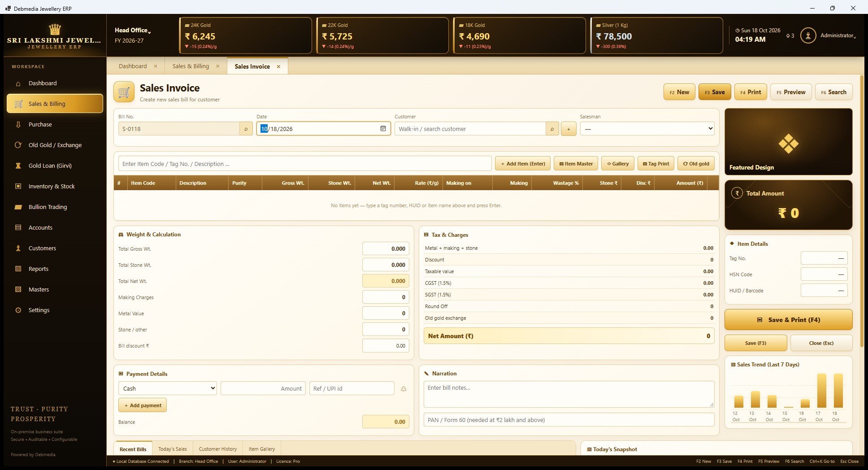Open the Accounts module

55,228
